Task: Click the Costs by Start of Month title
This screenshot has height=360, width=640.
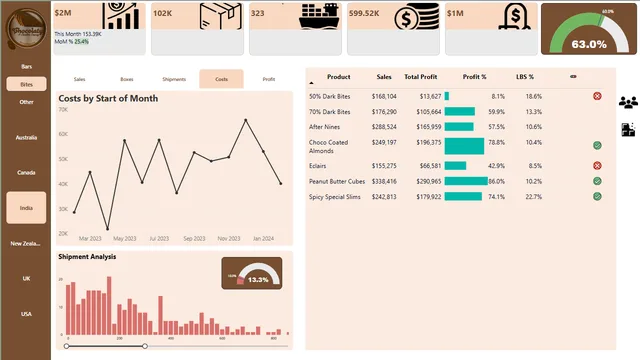Action: tap(108, 98)
